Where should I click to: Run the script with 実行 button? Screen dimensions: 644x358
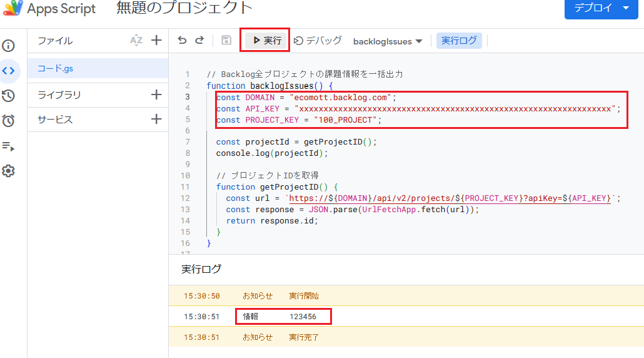click(x=266, y=40)
